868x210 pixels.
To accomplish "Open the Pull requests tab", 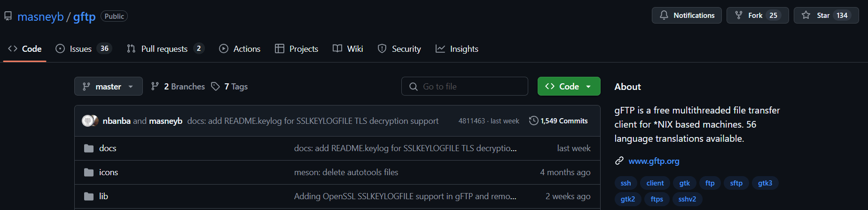I will tap(165, 48).
